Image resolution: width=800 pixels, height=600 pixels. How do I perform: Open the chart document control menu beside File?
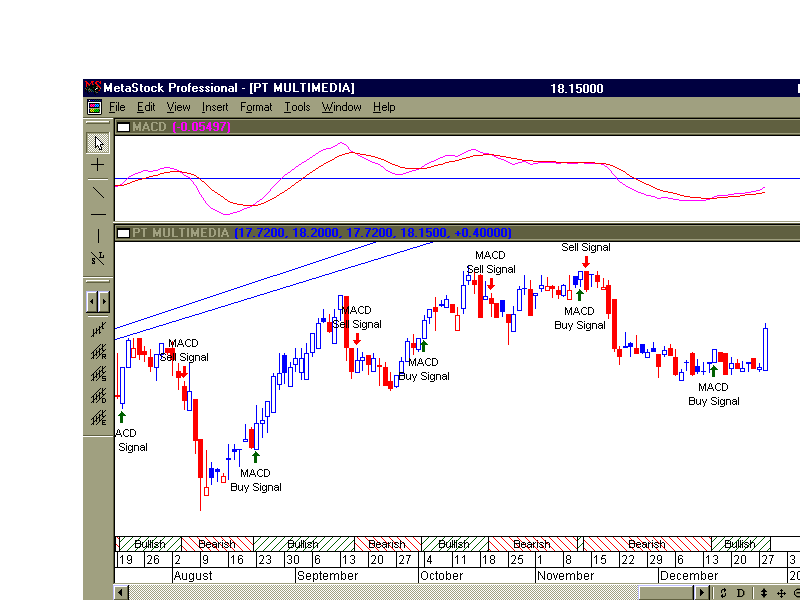pyautogui.click(x=95, y=107)
